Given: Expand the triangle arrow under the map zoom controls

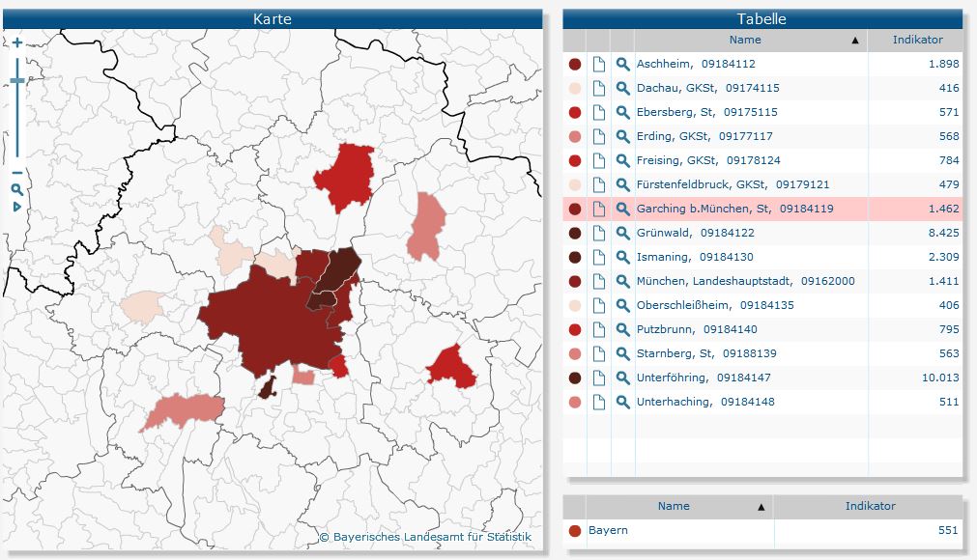Looking at the screenshot, I should point(17,207).
